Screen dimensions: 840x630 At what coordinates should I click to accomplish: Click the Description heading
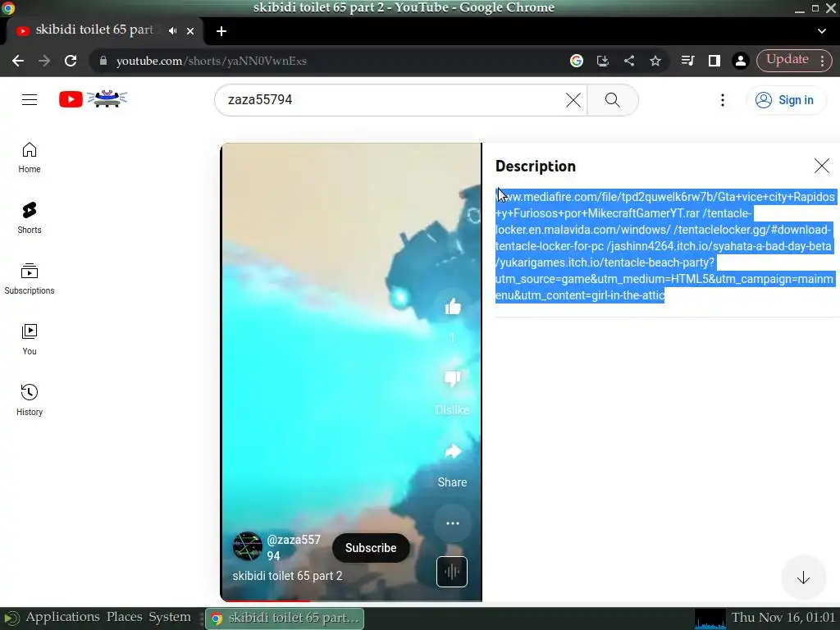535,166
